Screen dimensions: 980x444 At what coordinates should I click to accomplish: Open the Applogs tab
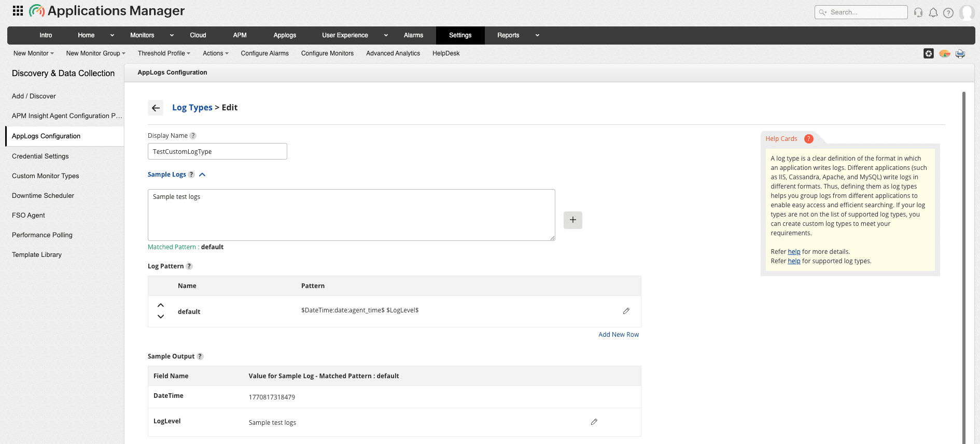click(x=285, y=35)
